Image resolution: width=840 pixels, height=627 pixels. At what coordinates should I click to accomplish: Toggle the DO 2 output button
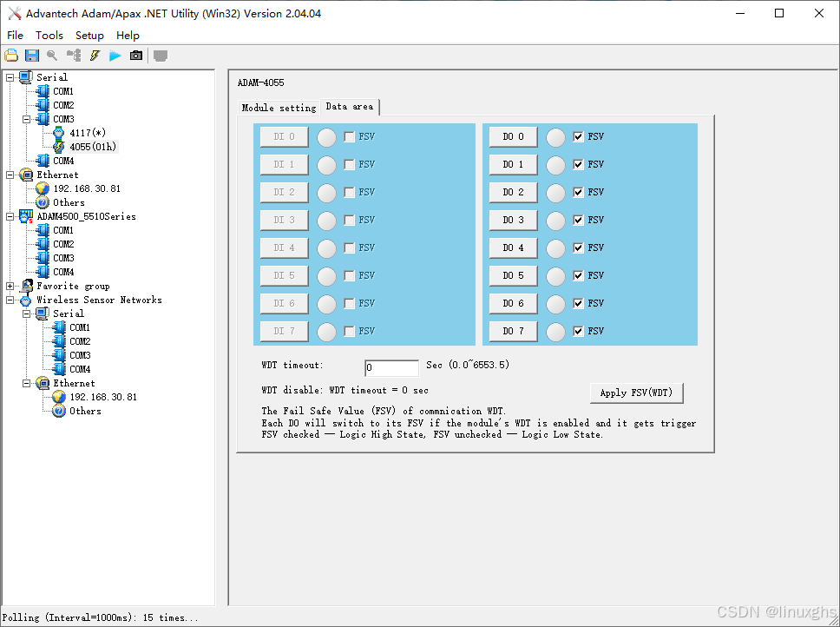pos(513,192)
